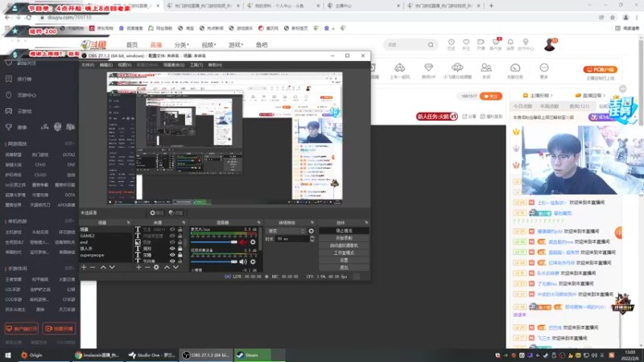644x362 pixels.
Task: Open OBS 文件 menu
Action: coord(88,65)
